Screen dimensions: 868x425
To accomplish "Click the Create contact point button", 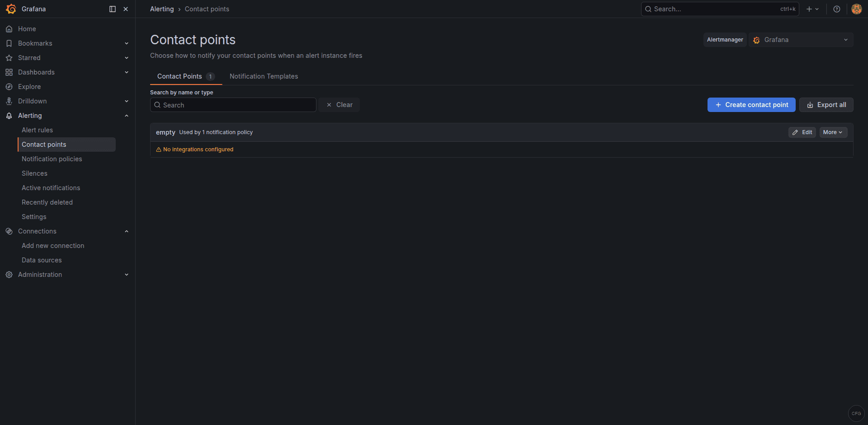I will [751, 104].
